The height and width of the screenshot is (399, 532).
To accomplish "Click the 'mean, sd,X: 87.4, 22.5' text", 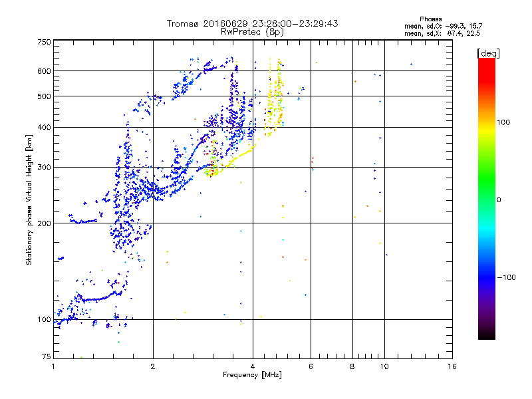I will [442, 33].
